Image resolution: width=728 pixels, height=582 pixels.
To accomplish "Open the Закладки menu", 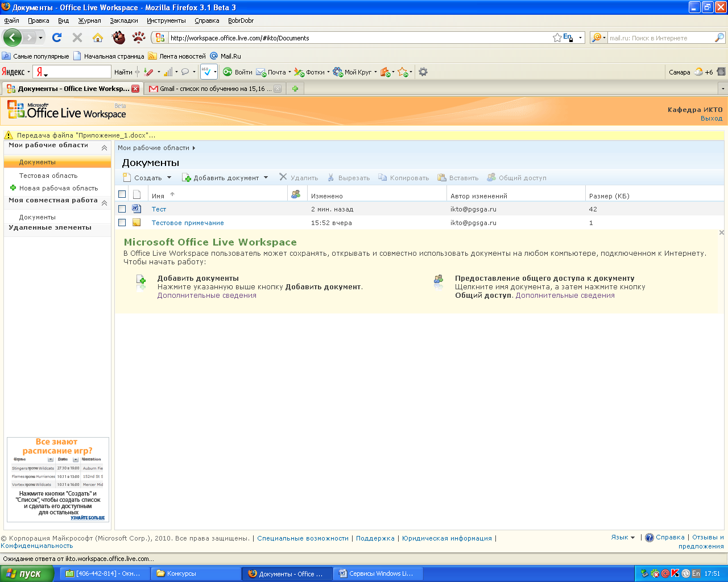I will click(124, 20).
